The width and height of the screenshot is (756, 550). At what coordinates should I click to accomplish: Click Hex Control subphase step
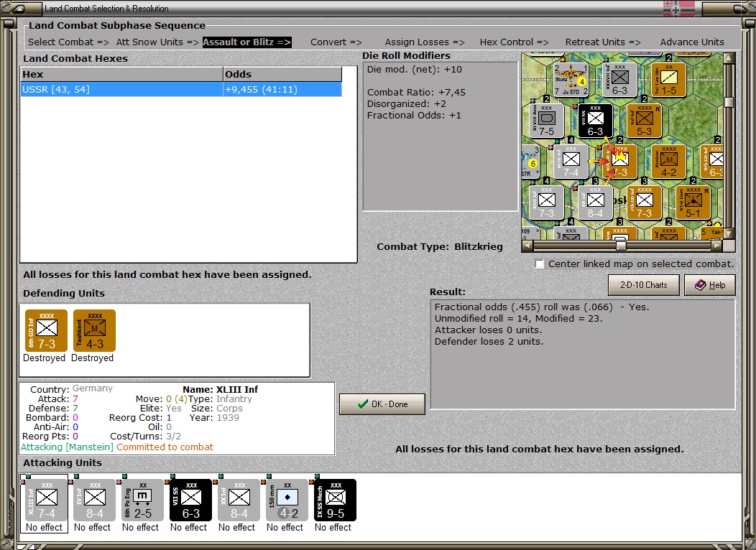point(514,42)
